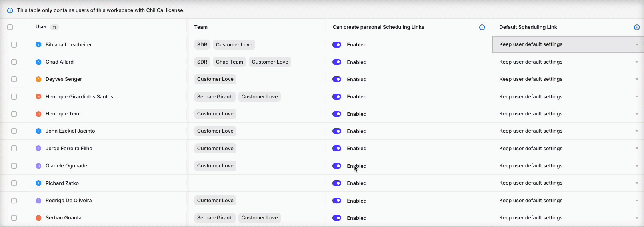Click Bibiana Lorscheiter's avatar icon
The width and height of the screenshot is (644, 227).
(38, 45)
